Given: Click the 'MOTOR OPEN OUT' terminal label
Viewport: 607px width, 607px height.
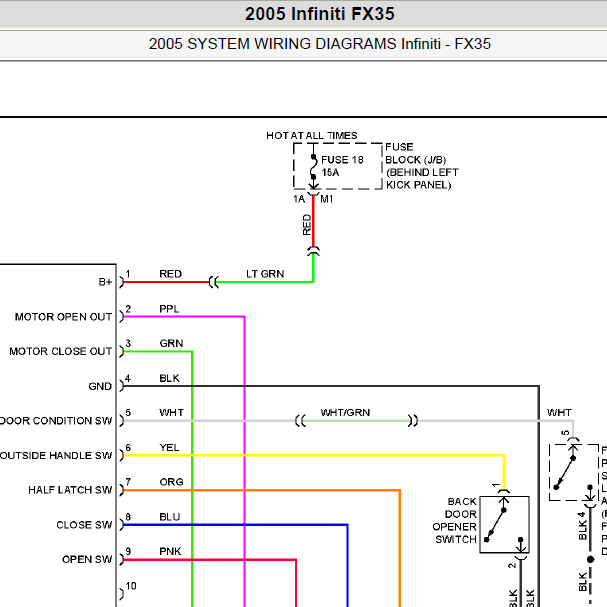Looking at the screenshot, I should pyautogui.click(x=63, y=317).
